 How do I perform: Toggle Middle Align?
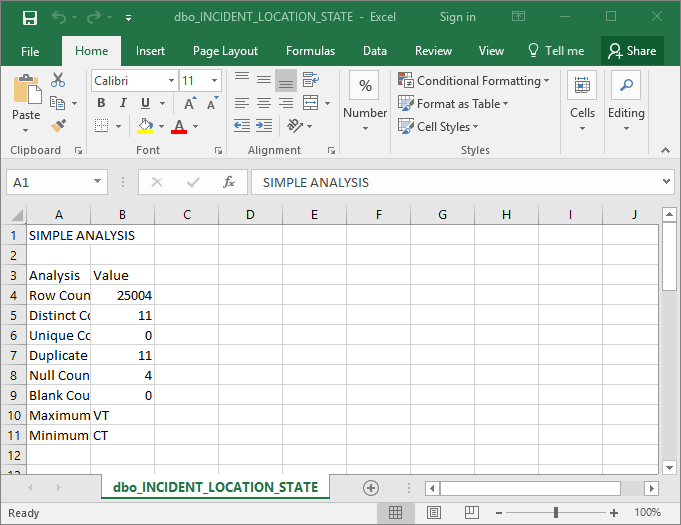[264, 79]
